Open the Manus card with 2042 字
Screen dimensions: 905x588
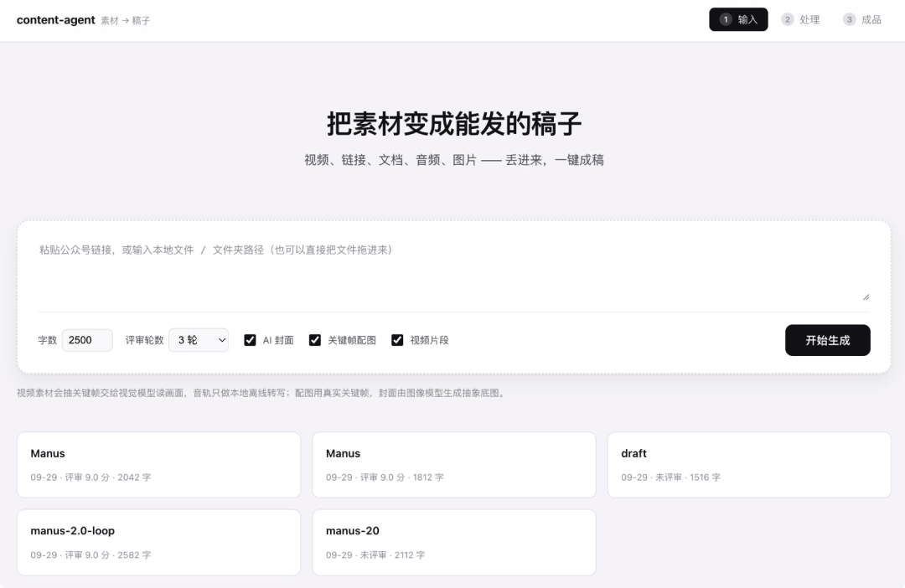(158, 465)
